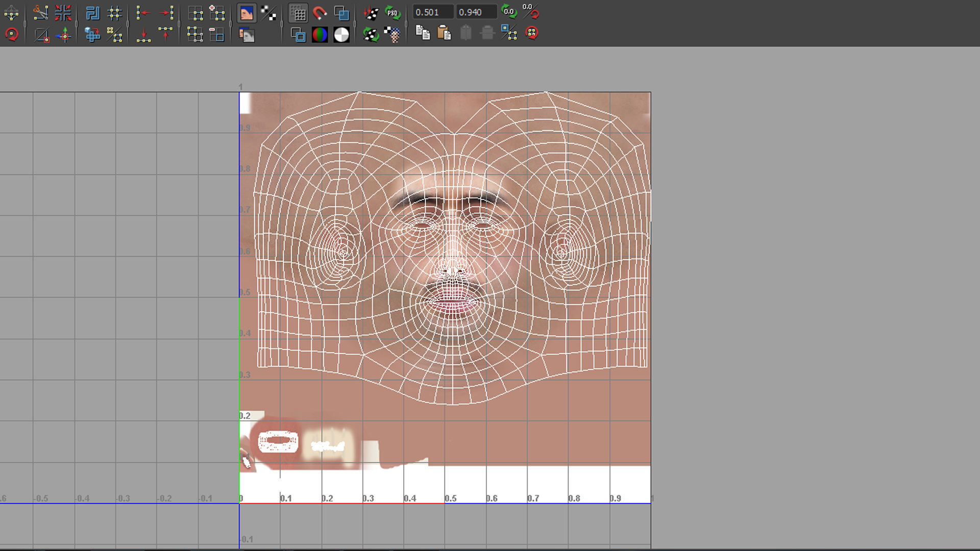Image resolution: width=980 pixels, height=551 pixels.
Task: Show RGB color channels
Action: pos(320,35)
